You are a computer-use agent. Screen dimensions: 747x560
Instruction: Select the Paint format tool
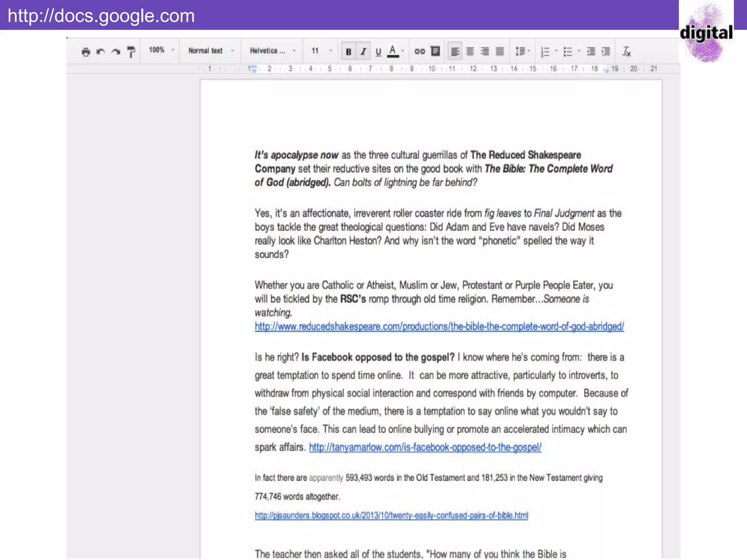pos(131,52)
